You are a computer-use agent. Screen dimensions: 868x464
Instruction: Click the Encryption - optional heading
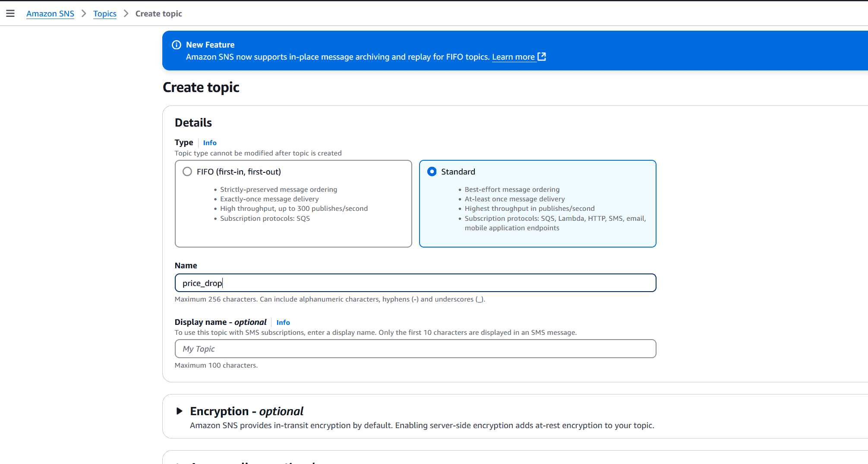(246, 411)
